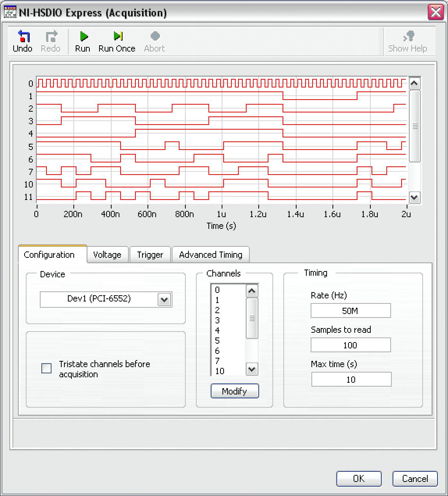Click OK to confirm settings
This screenshot has height=496, width=448.
coord(358,479)
